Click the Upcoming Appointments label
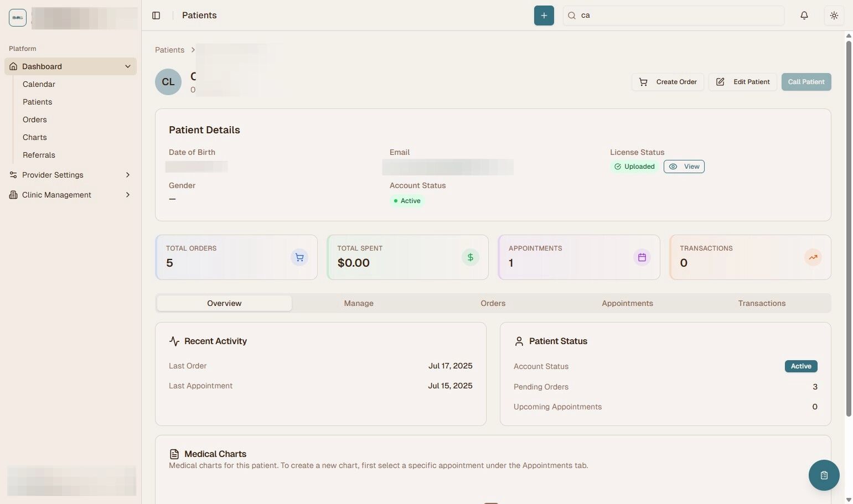This screenshot has height=504, width=853. tap(557, 407)
